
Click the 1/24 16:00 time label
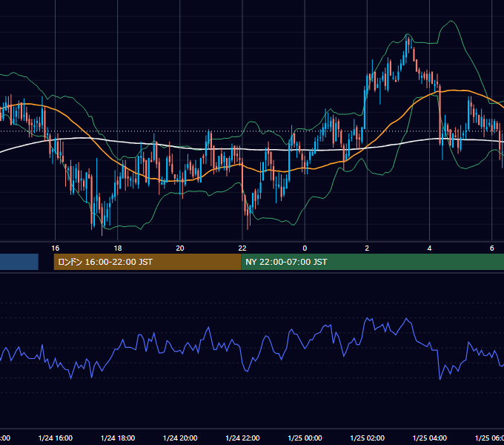point(56,438)
